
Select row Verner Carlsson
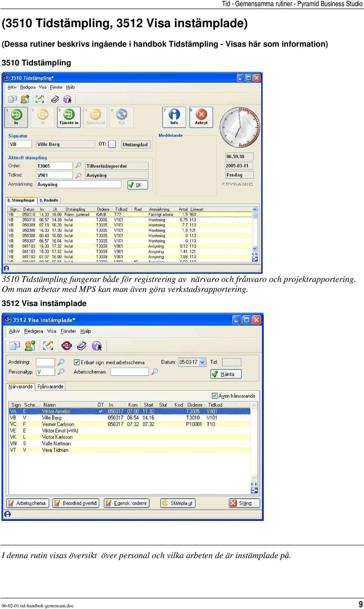[129, 424]
